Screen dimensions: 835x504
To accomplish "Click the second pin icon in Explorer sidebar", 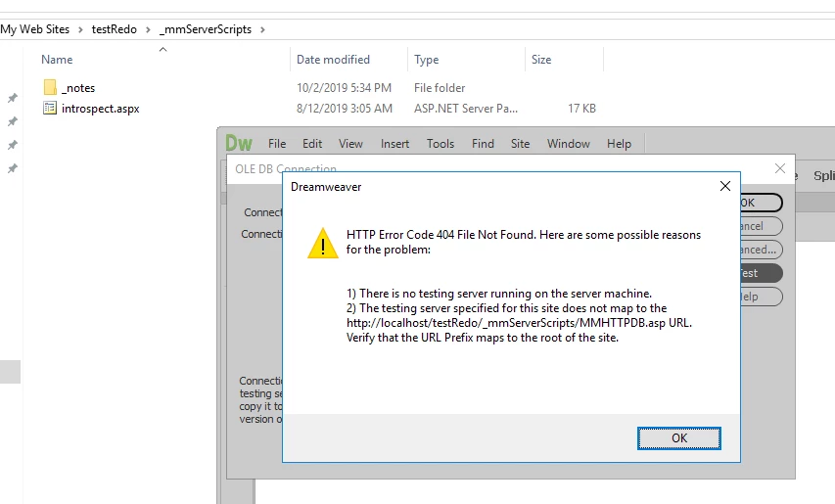I will [13, 121].
